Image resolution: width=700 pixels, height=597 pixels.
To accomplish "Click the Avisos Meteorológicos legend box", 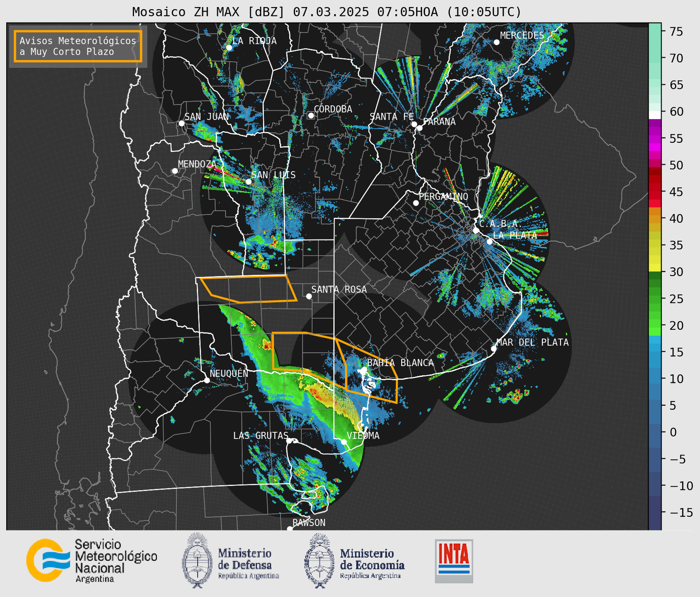I will [x=78, y=46].
